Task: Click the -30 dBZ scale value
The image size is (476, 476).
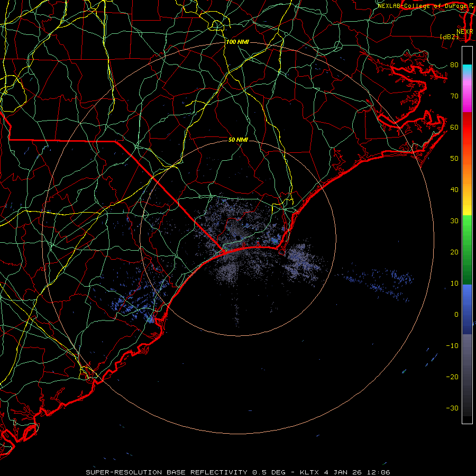Action: [452, 408]
